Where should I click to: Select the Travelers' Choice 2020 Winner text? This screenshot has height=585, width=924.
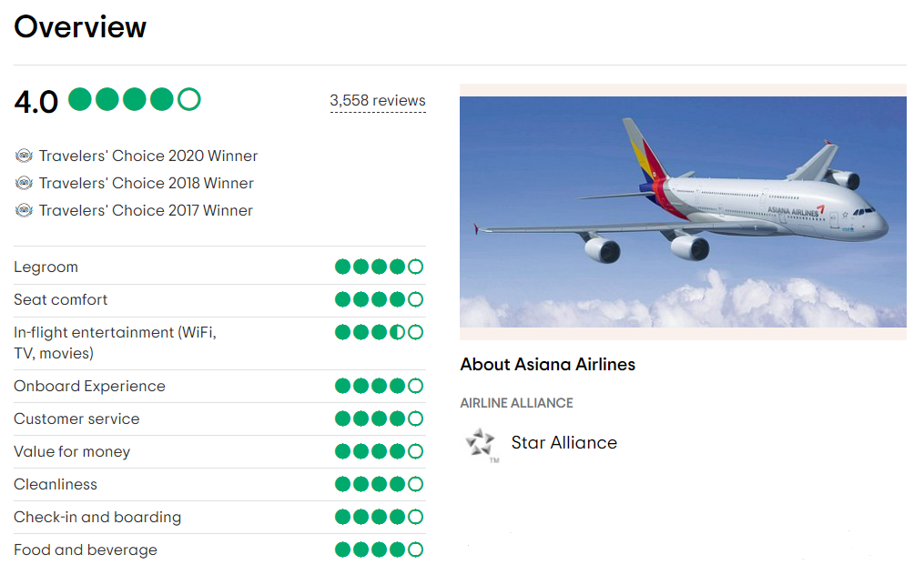[x=148, y=156]
